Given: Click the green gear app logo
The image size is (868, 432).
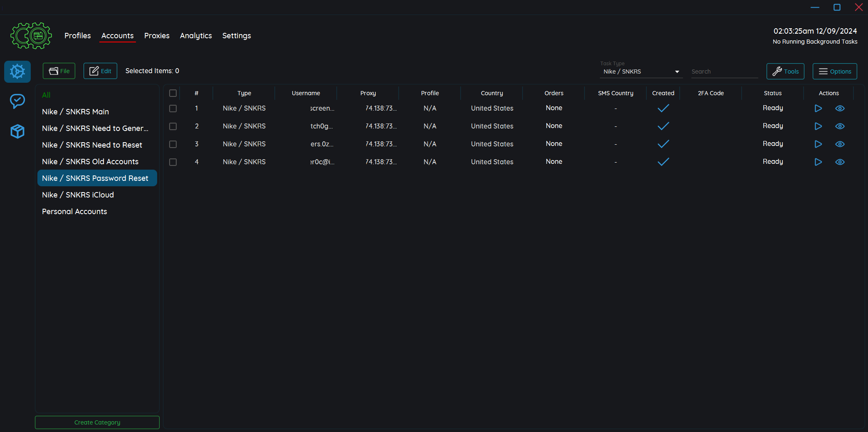Looking at the screenshot, I should 31,36.
